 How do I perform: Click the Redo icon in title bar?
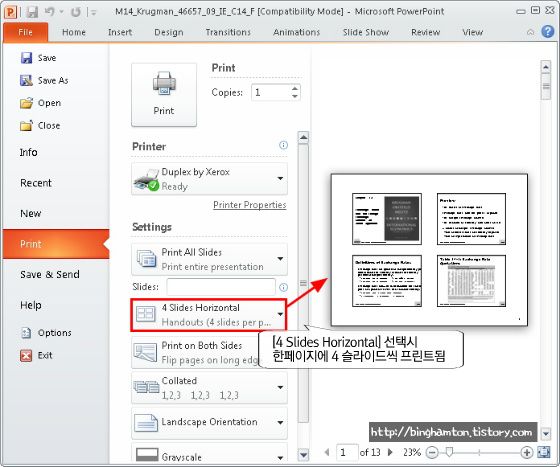point(76,12)
